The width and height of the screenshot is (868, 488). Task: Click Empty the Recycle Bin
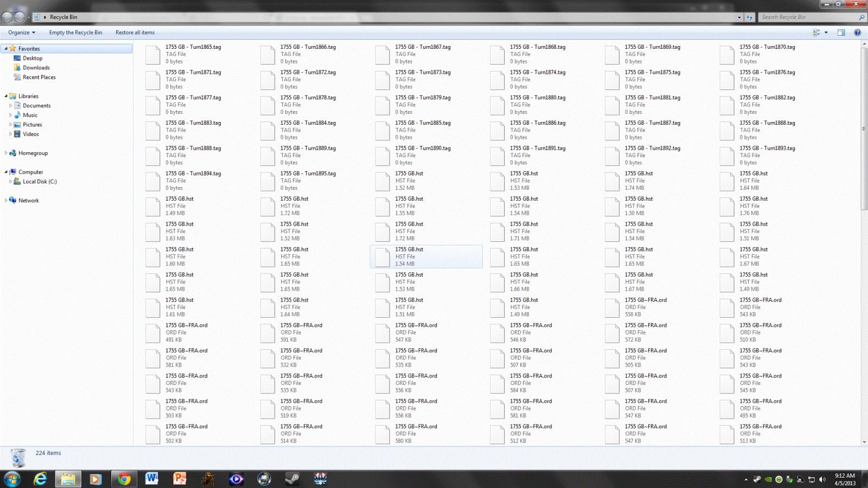pos(75,33)
